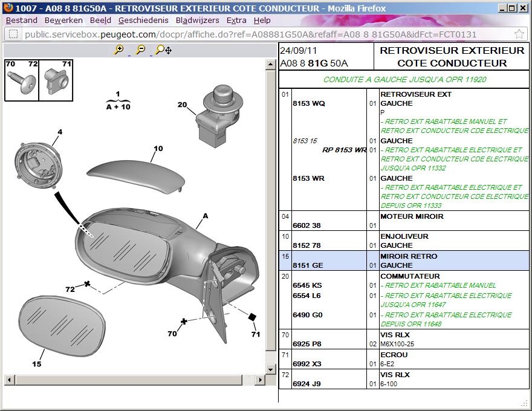Click callout number 10 on diagram

[x=158, y=149]
